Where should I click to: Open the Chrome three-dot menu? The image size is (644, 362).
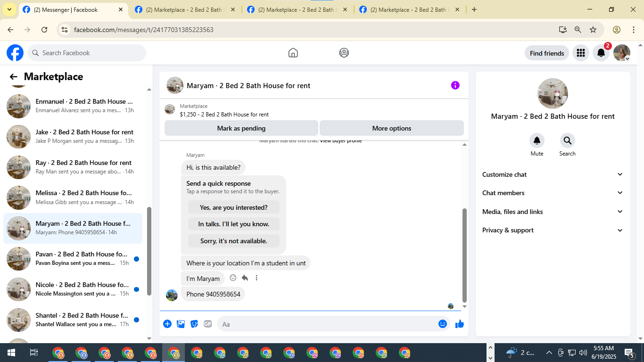tap(634, 30)
